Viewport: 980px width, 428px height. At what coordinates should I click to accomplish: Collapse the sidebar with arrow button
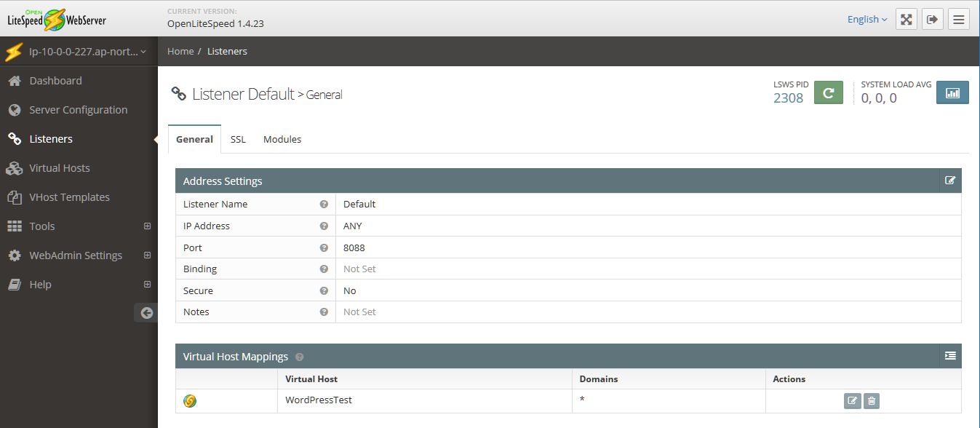146,313
